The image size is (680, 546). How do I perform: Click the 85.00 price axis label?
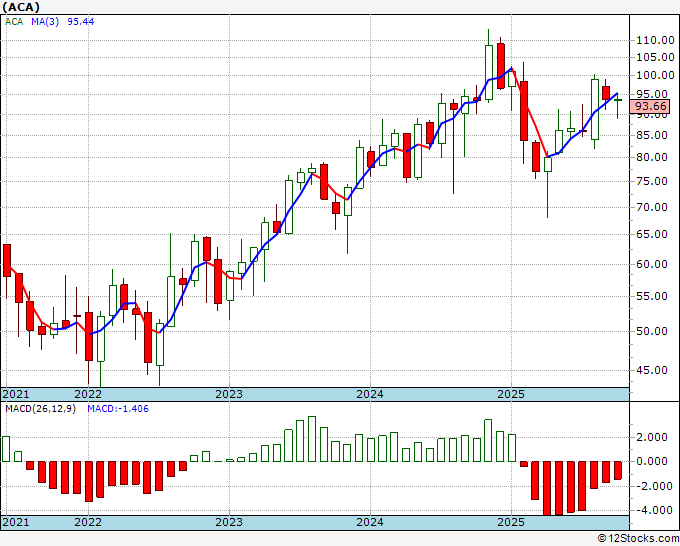tap(652, 135)
